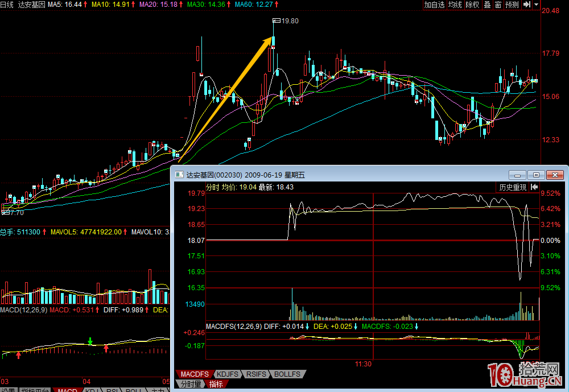Select the MACD tab in the daily chart
569x392 pixels.
[x=68, y=390]
